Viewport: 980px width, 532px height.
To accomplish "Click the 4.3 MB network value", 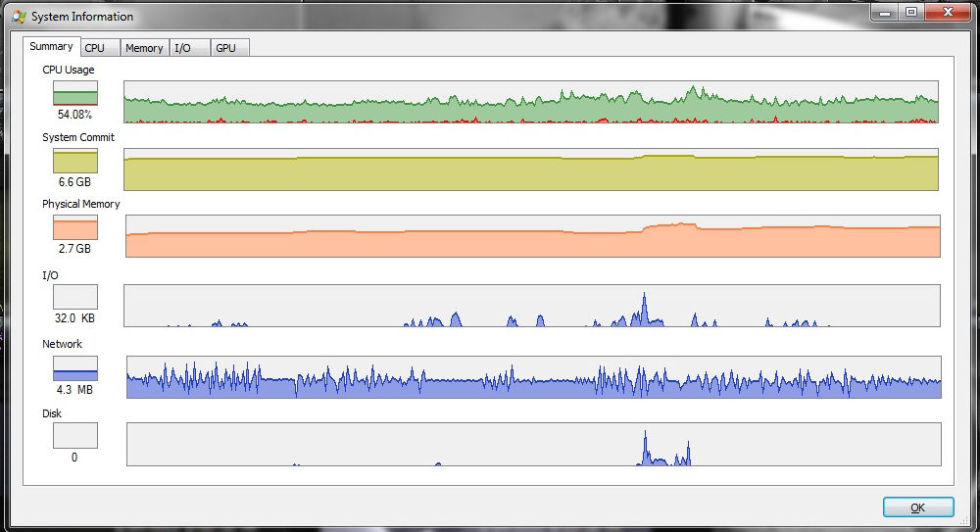I will click(x=74, y=390).
